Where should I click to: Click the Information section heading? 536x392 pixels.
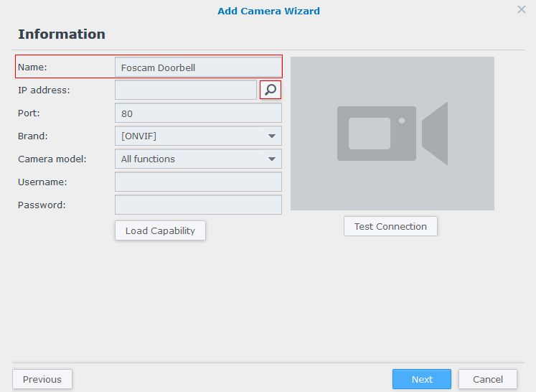(x=62, y=34)
